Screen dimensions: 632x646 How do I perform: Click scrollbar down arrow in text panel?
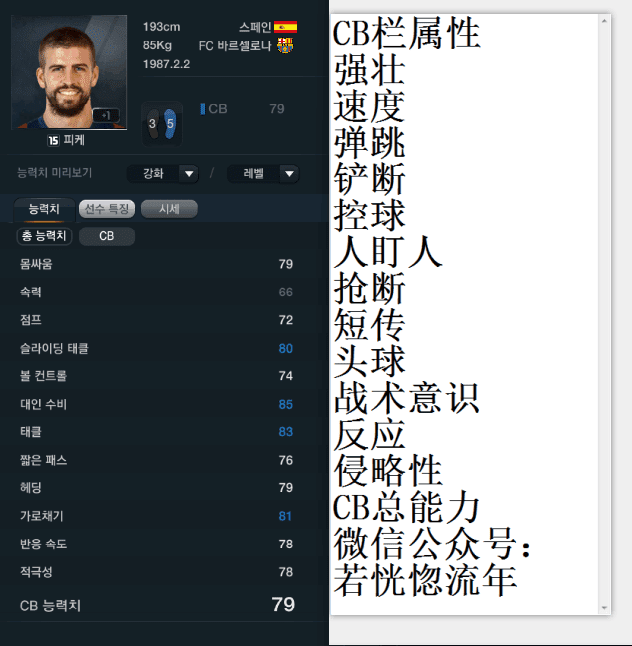pyautogui.click(x=604, y=608)
